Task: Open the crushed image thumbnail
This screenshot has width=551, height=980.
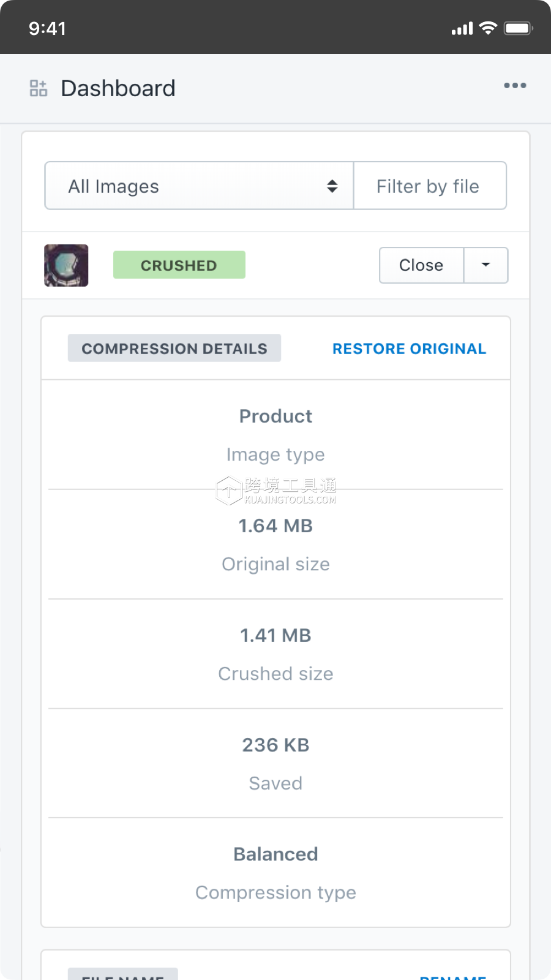Action: click(x=66, y=265)
